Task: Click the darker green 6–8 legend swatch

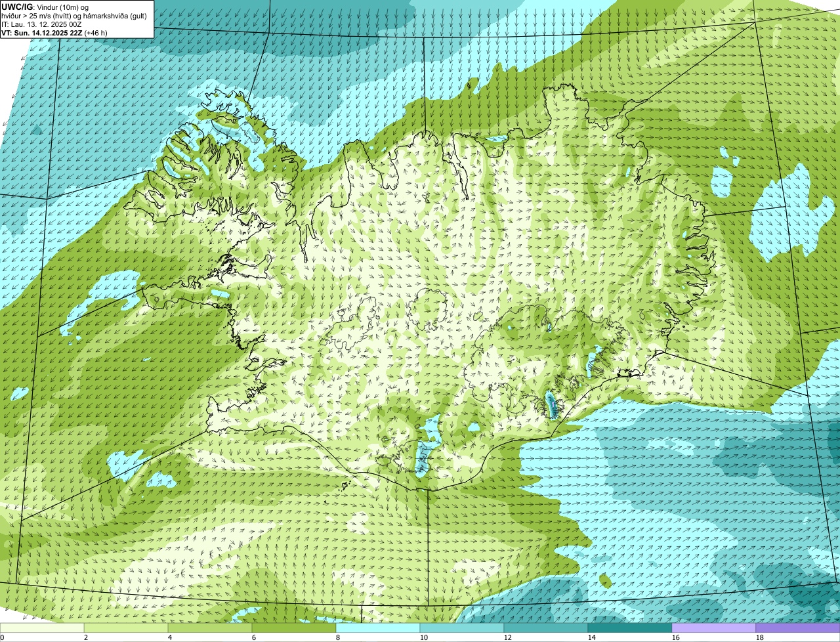Action: pos(294,628)
